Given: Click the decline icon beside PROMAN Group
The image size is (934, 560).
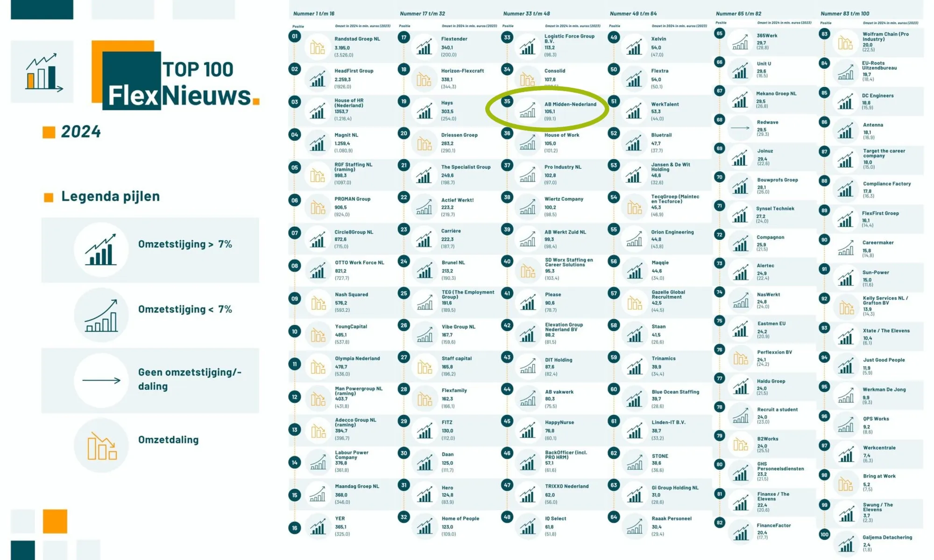Looking at the screenshot, I should [318, 207].
